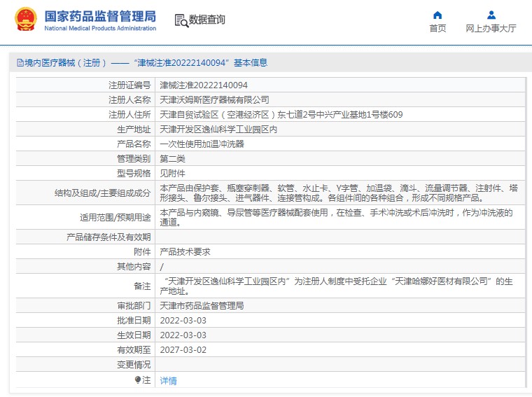The width and height of the screenshot is (532, 397).
Task: Click the online service hall person icon
Action: pos(491,15)
